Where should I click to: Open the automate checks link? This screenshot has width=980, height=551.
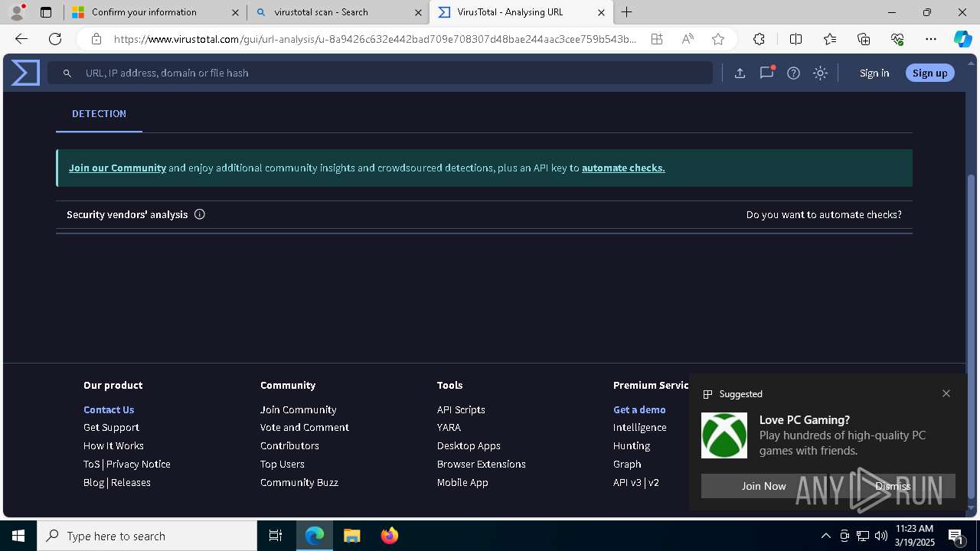point(623,168)
